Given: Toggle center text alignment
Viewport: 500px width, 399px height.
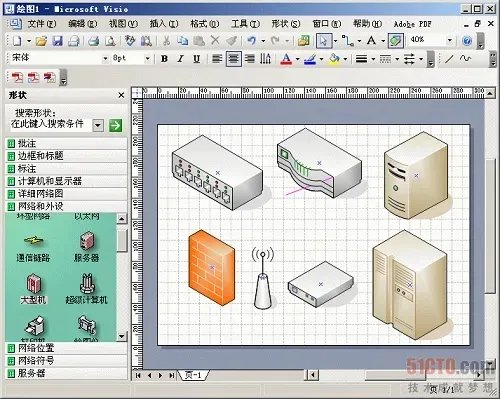Looking at the screenshot, I should click(233, 59).
